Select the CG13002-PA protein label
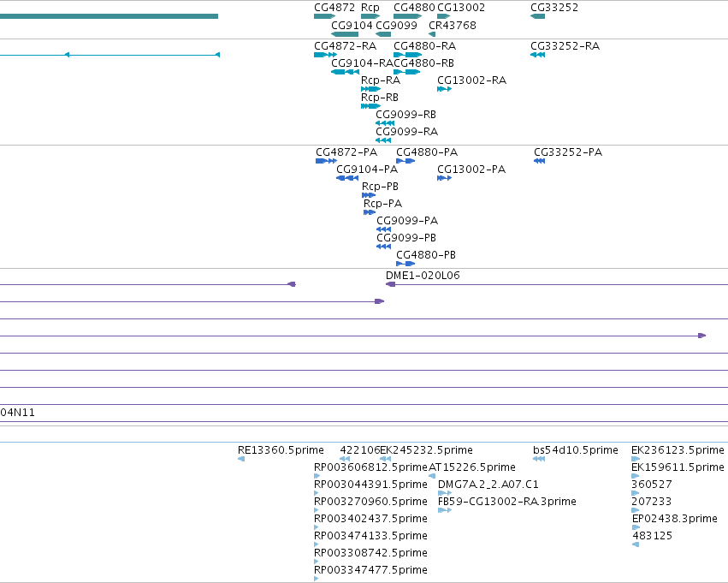Viewport: 728px width, 583px height. 471,170
